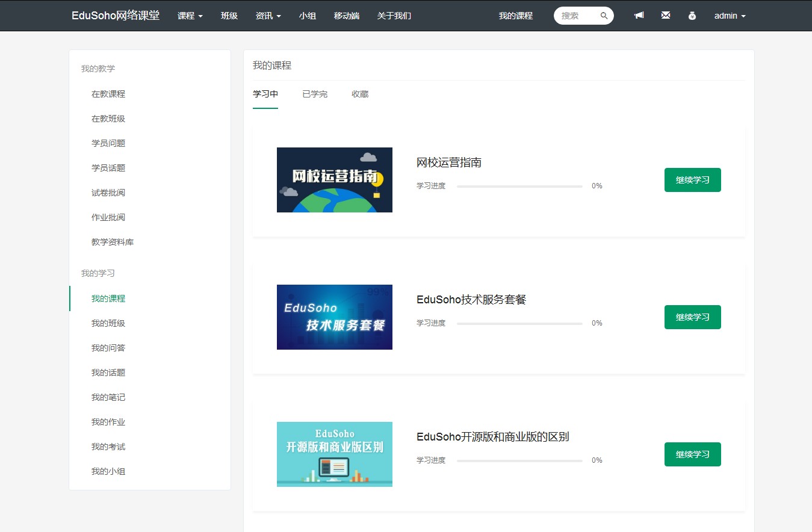
Task: Switch to the 已学完 tab
Action: 315,94
